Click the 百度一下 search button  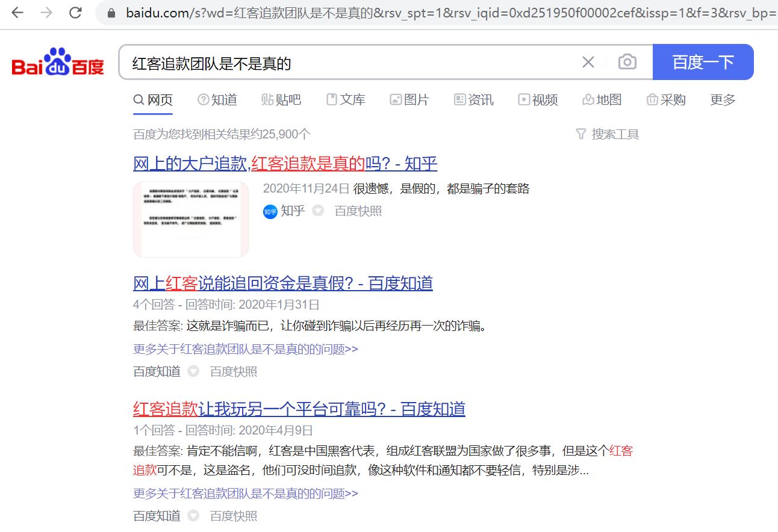tap(703, 62)
